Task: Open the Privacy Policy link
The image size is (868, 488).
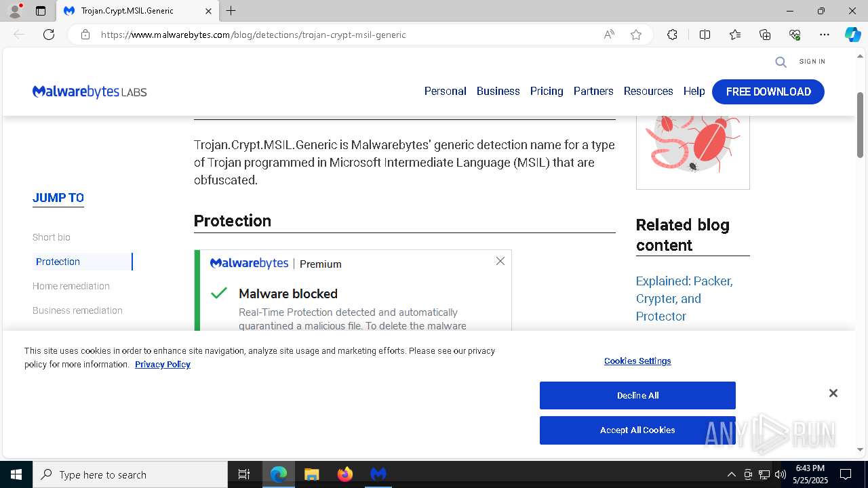Action: 163,365
